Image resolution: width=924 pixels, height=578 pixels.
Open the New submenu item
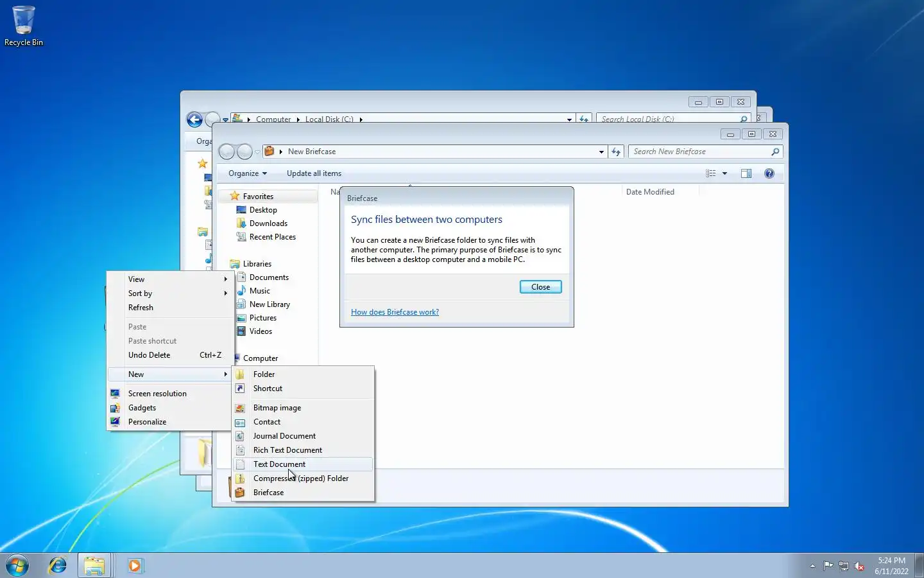169,374
